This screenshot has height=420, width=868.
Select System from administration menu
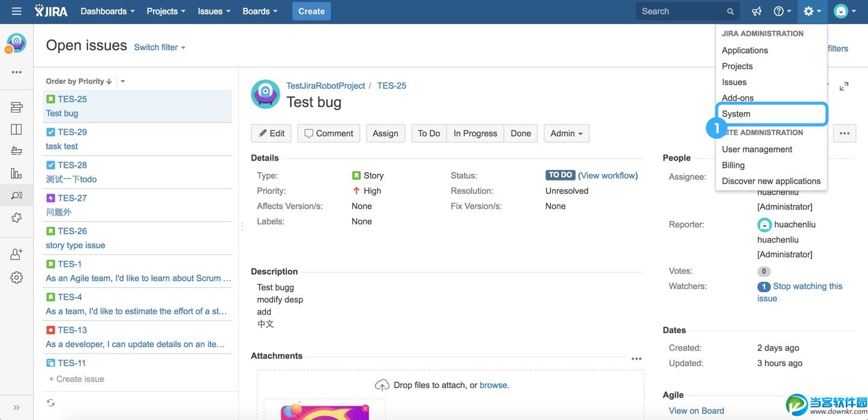pyautogui.click(x=737, y=113)
